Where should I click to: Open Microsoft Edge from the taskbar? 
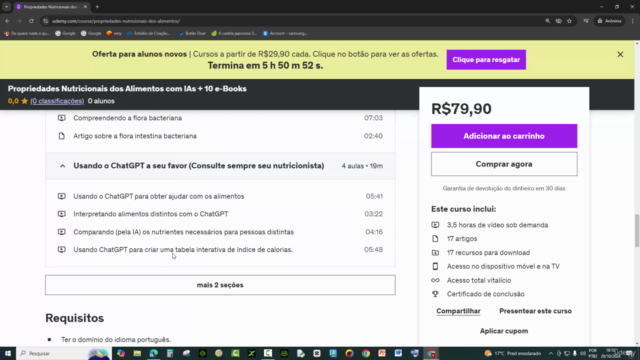tap(153, 353)
